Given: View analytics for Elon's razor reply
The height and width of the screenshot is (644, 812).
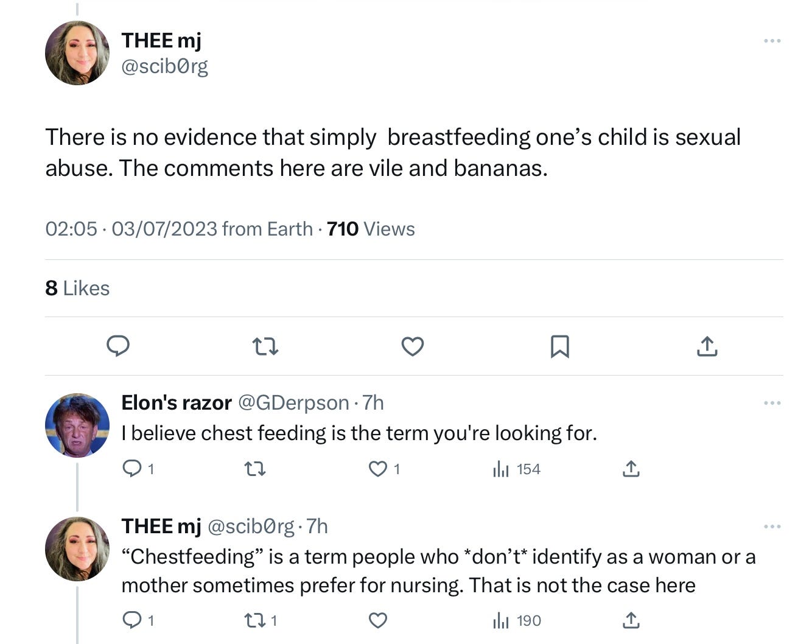Looking at the screenshot, I should tap(501, 469).
